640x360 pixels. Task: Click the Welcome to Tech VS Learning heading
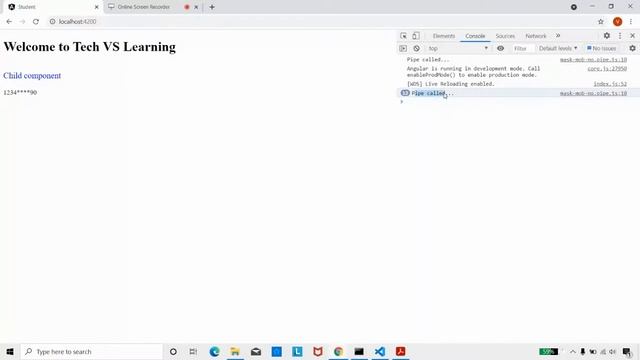89,47
